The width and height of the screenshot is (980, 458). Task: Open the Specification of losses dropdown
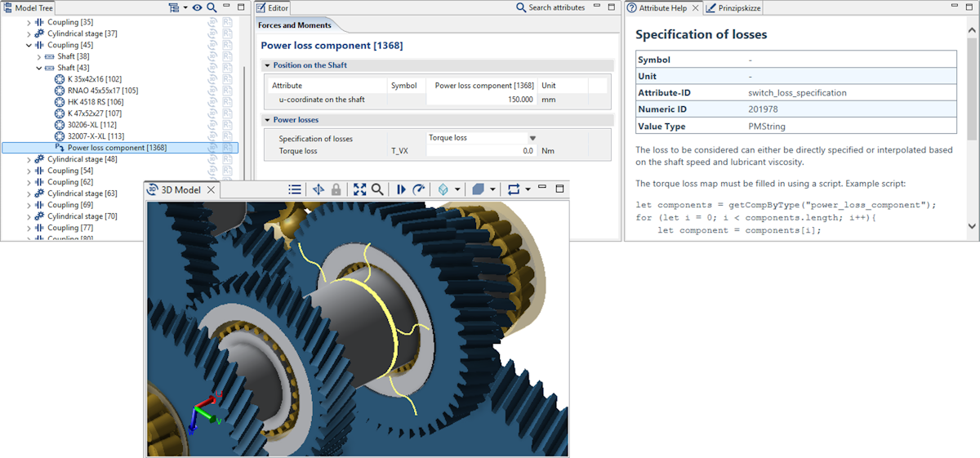(532, 139)
